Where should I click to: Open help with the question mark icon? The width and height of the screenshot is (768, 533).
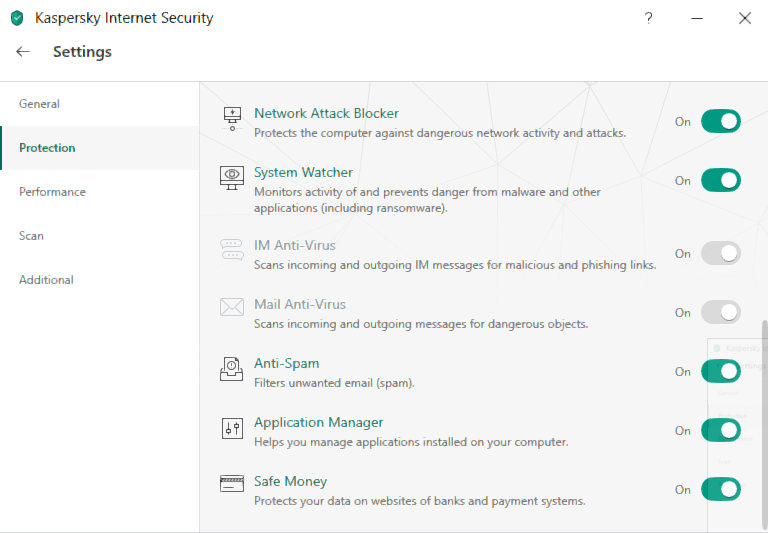(648, 19)
